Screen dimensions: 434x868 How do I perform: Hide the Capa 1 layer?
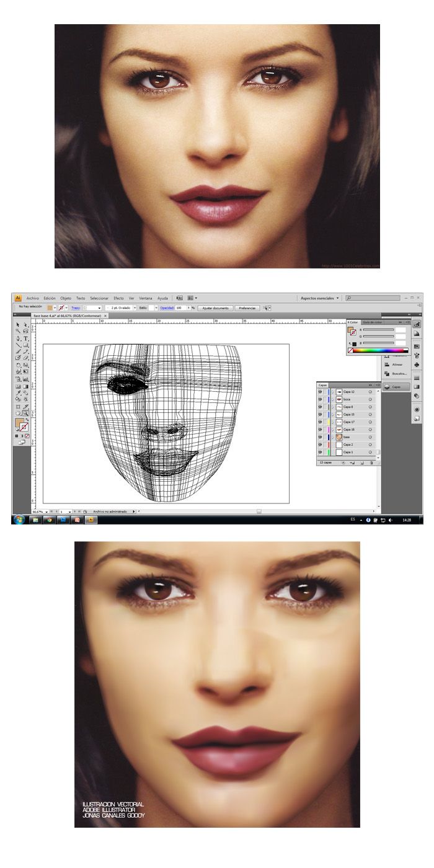(x=320, y=452)
